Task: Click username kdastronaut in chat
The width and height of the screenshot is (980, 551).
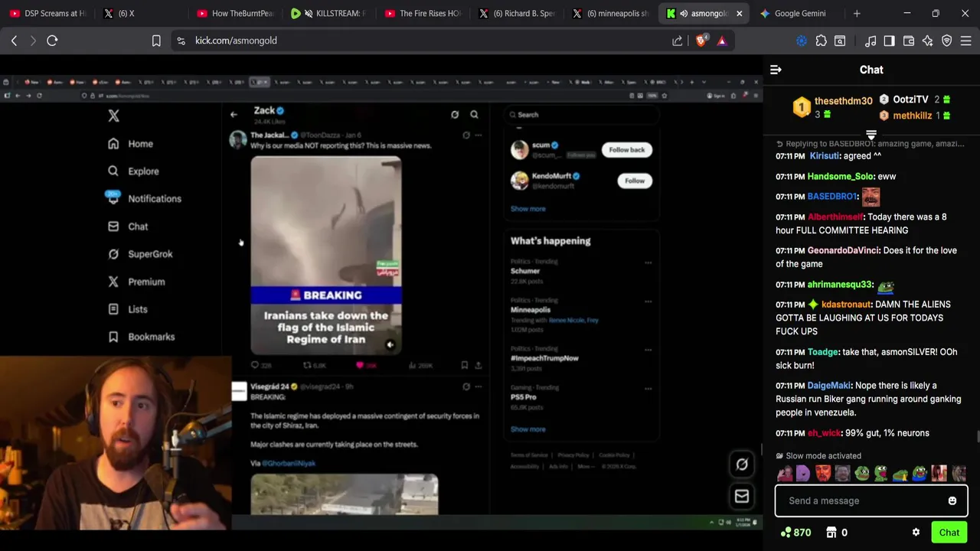Action: point(846,305)
